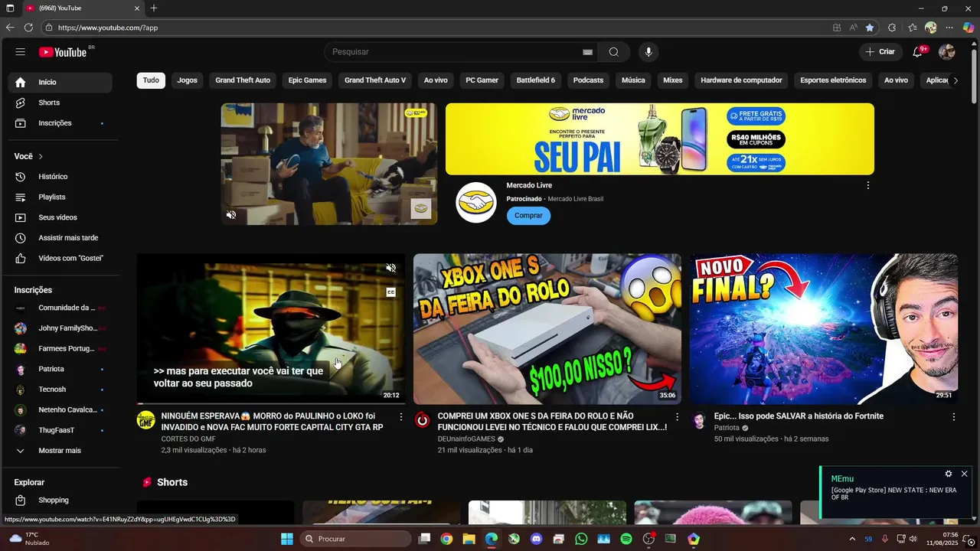The height and width of the screenshot is (551, 980).
Task: Unmute the previewing GTA RP video
Action: [x=390, y=268]
